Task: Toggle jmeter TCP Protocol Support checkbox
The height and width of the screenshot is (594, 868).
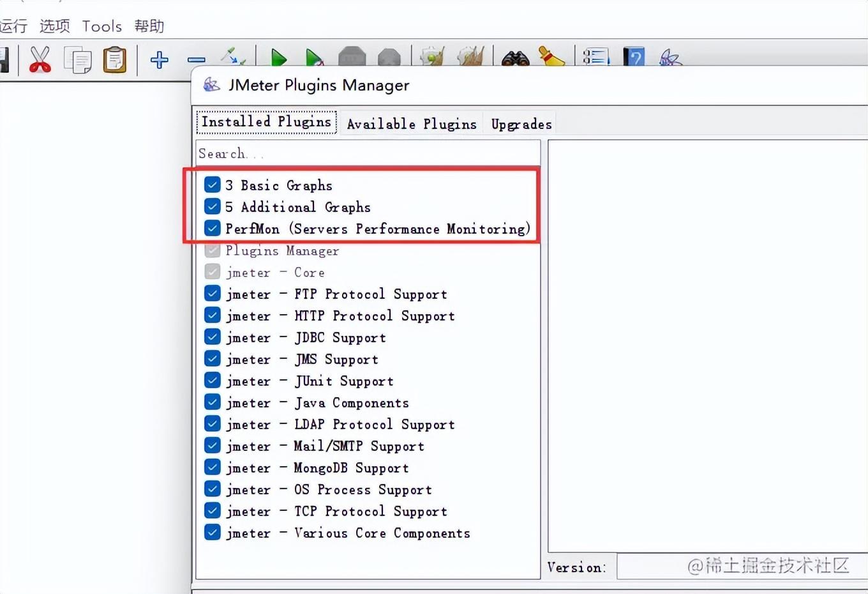Action: click(x=213, y=510)
